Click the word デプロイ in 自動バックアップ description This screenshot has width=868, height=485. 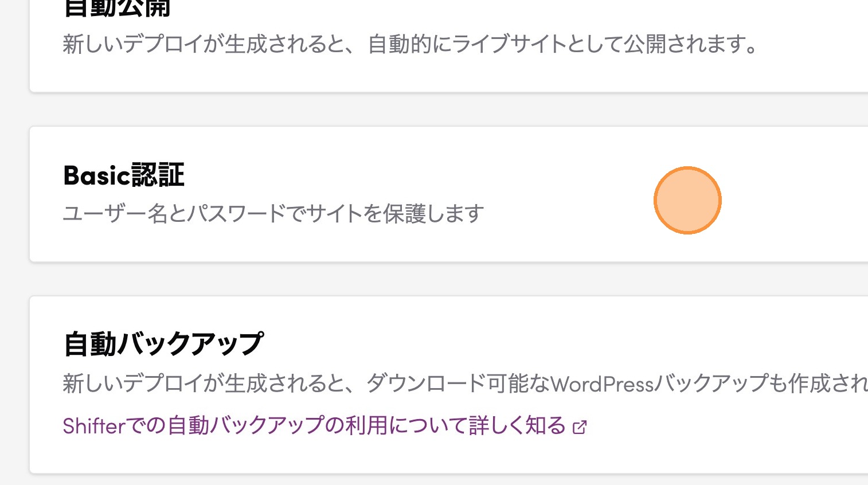[x=162, y=384]
